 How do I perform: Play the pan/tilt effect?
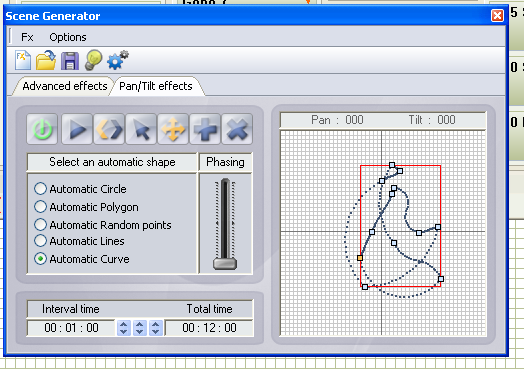pos(77,129)
